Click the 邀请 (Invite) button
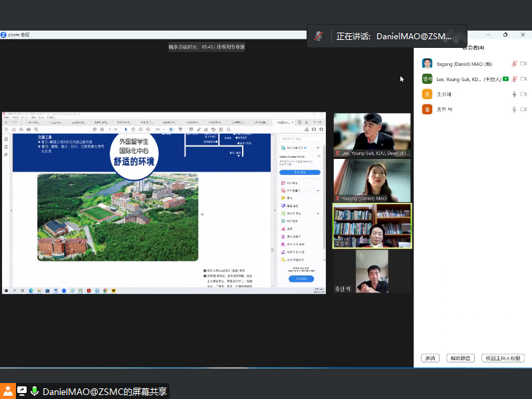This screenshot has height=399, width=532. coord(430,358)
